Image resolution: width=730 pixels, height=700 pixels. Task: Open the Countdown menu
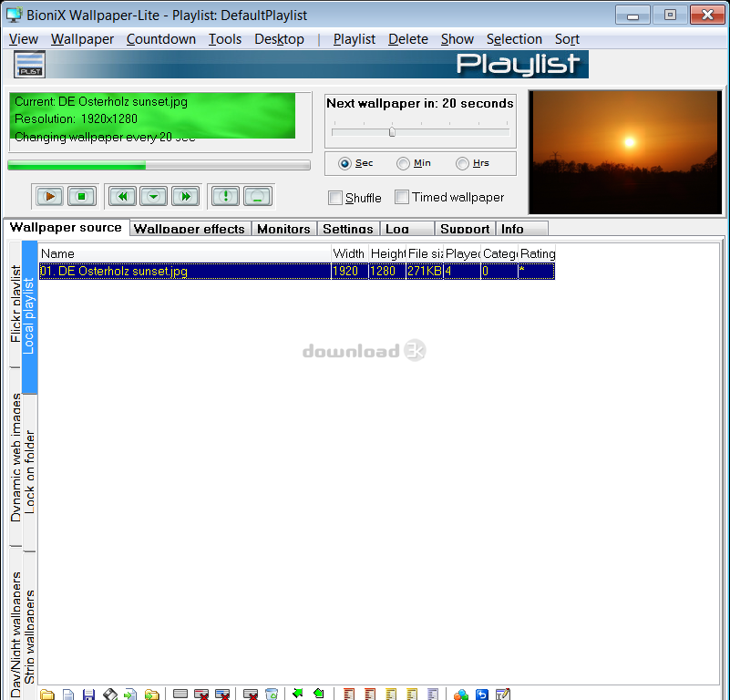(x=160, y=39)
